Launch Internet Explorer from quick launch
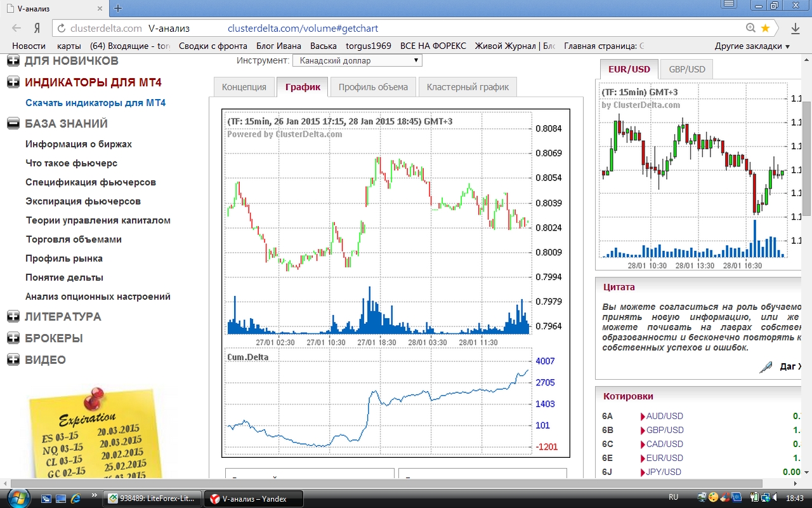The image size is (812, 508). (76, 498)
